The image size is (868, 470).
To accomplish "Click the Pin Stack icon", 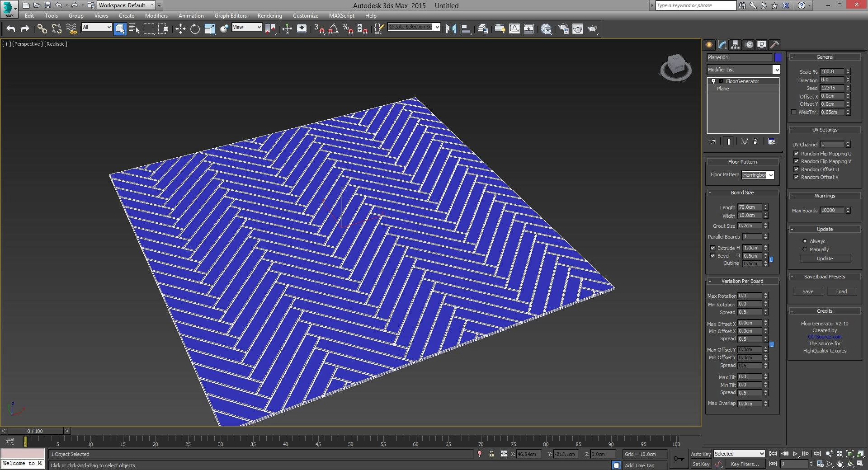I will [x=713, y=141].
